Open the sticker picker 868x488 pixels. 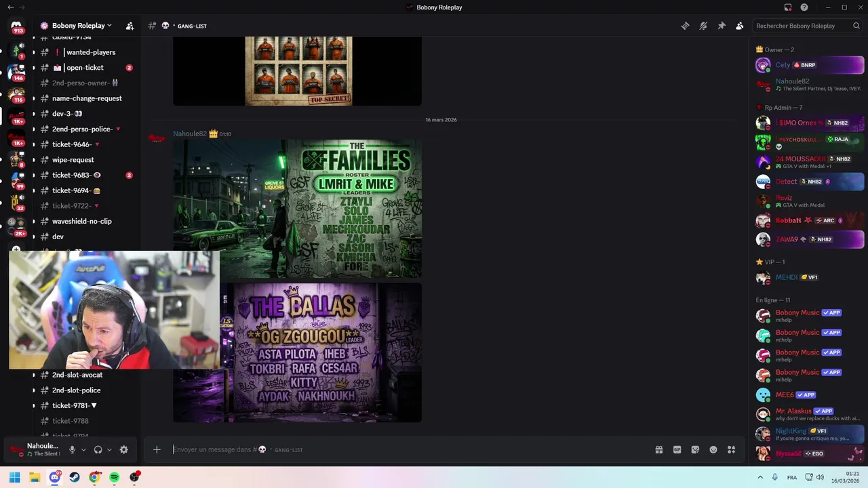(x=695, y=449)
